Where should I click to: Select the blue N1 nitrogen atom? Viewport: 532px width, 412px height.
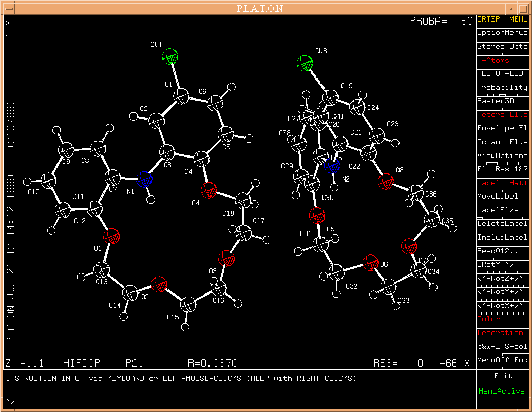145,180
